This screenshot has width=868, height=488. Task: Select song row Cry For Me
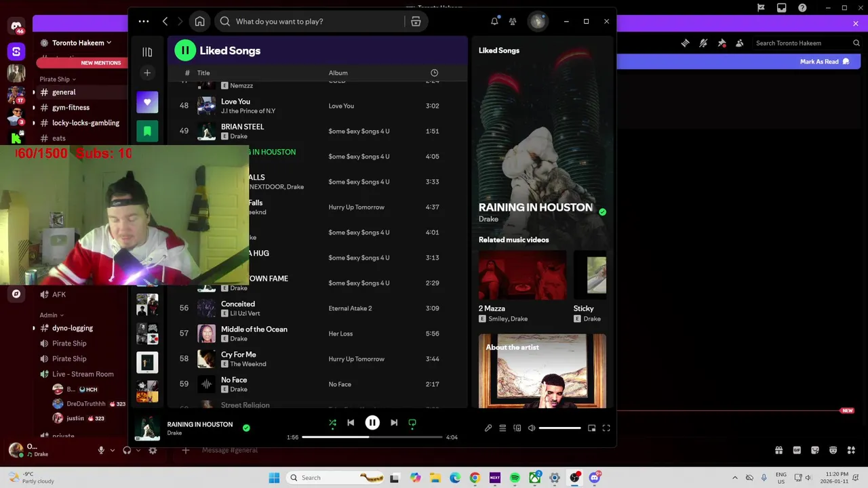[x=317, y=359]
